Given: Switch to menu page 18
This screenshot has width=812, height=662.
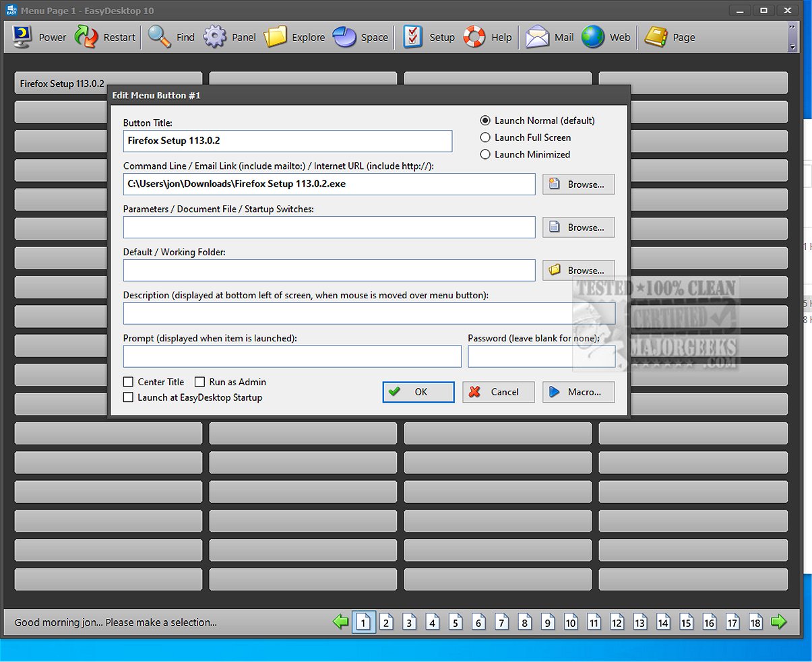Looking at the screenshot, I should 755,622.
